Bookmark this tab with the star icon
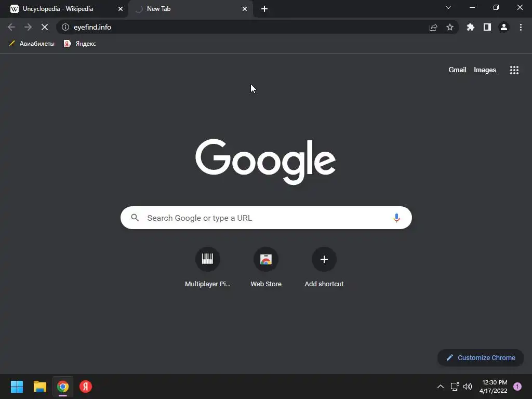Viewport: 532px width, 399px height. click(449, 27)
